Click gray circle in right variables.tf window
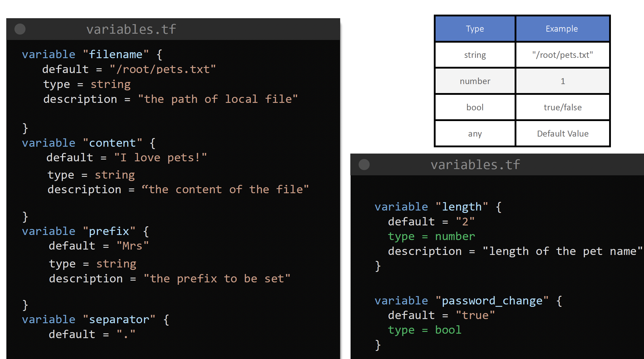 (364, 165)
